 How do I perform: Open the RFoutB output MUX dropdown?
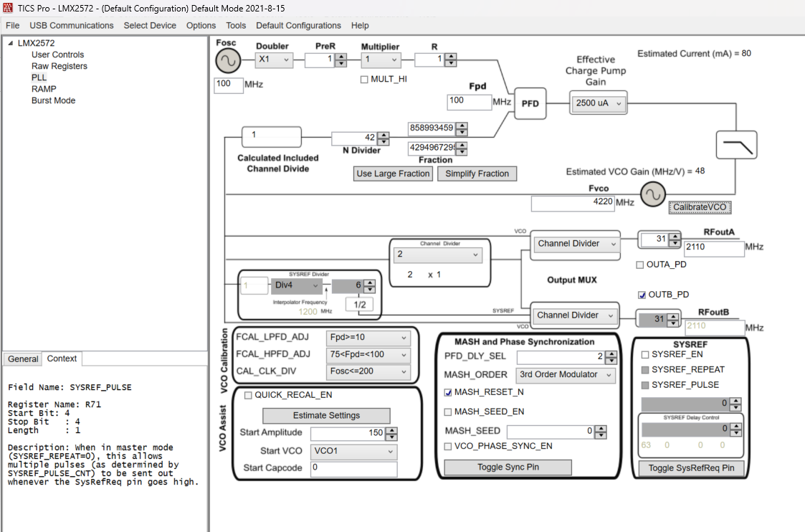pos(574,315)
